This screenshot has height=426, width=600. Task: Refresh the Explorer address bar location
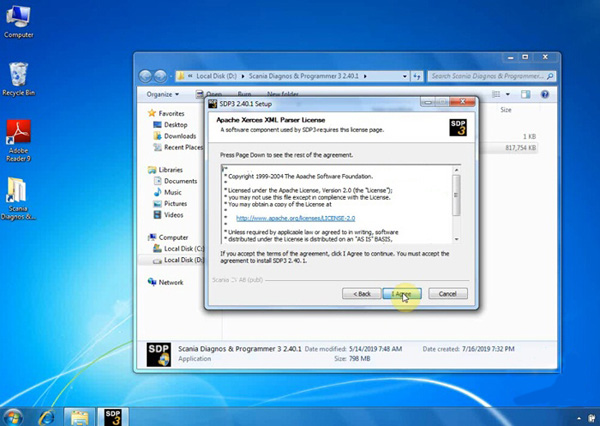coord(417,76)
